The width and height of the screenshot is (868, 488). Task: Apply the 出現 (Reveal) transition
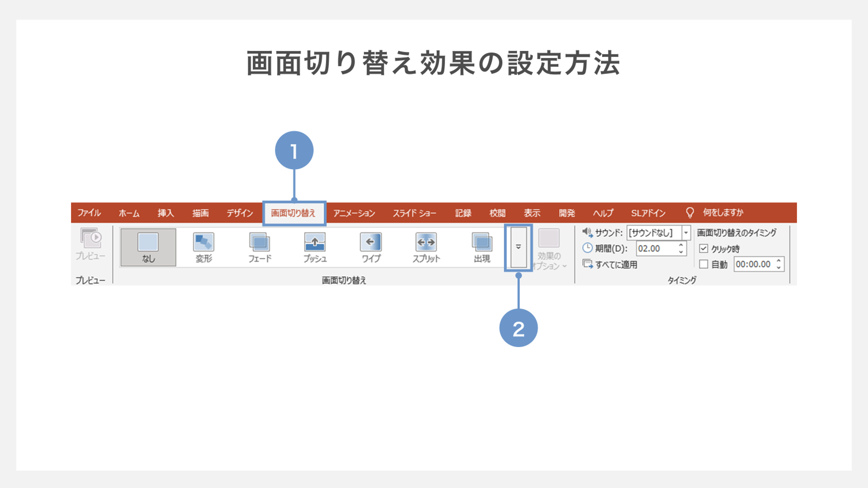(482, 247)
